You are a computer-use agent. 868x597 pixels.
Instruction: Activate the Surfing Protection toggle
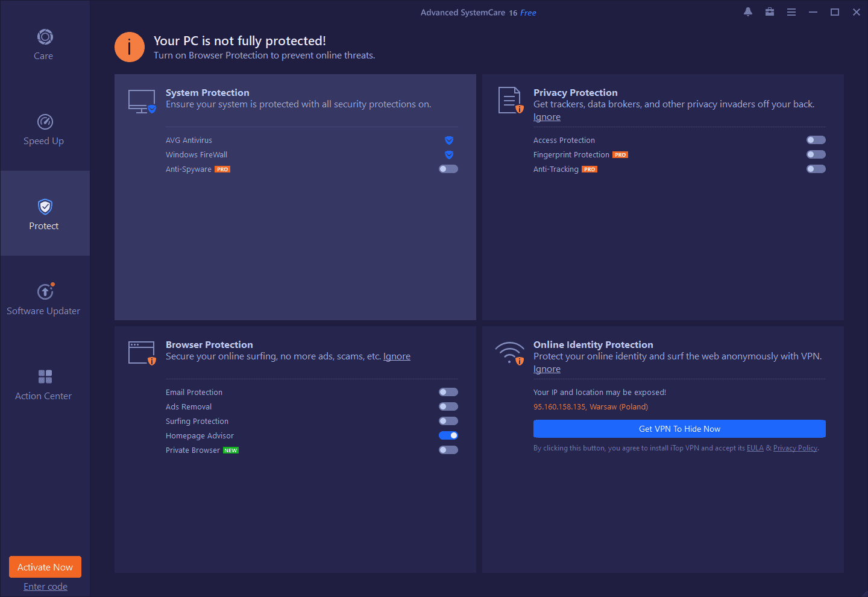(448, 421)
